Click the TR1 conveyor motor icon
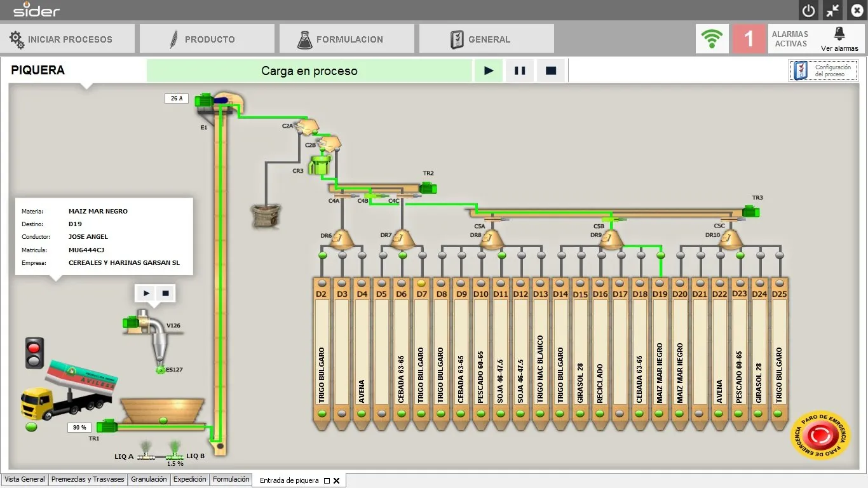This screenshot has width=868, height=488. [x=105, y=426]
